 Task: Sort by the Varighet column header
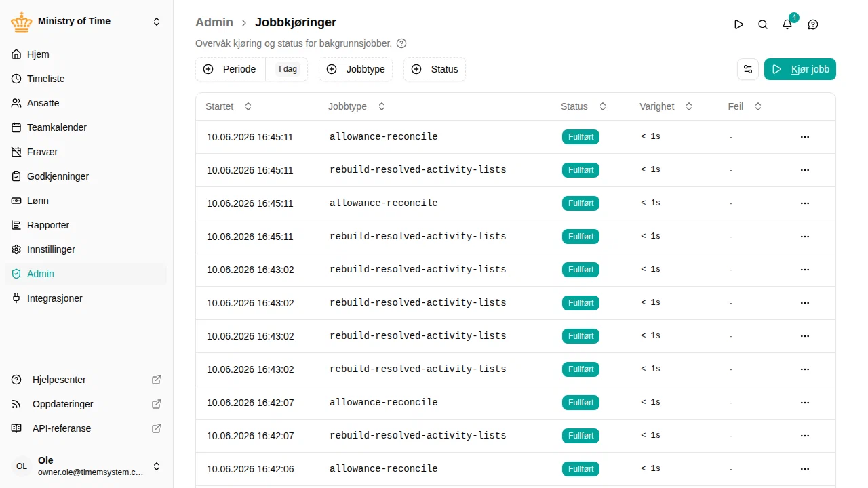click(666, 106)
